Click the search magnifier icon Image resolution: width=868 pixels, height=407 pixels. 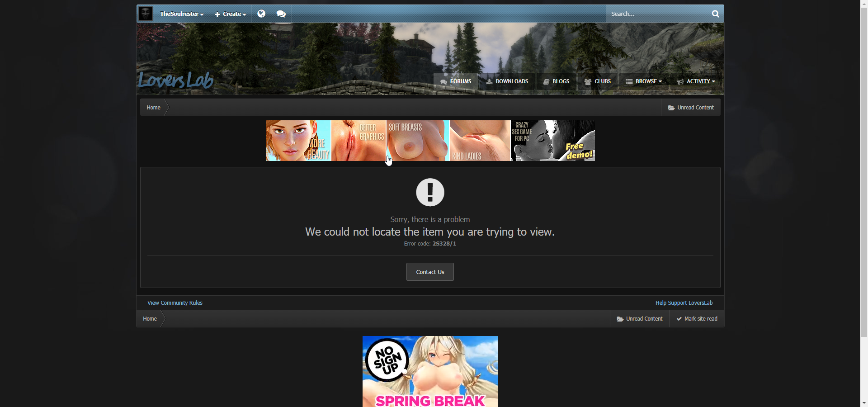coord(716,14)
